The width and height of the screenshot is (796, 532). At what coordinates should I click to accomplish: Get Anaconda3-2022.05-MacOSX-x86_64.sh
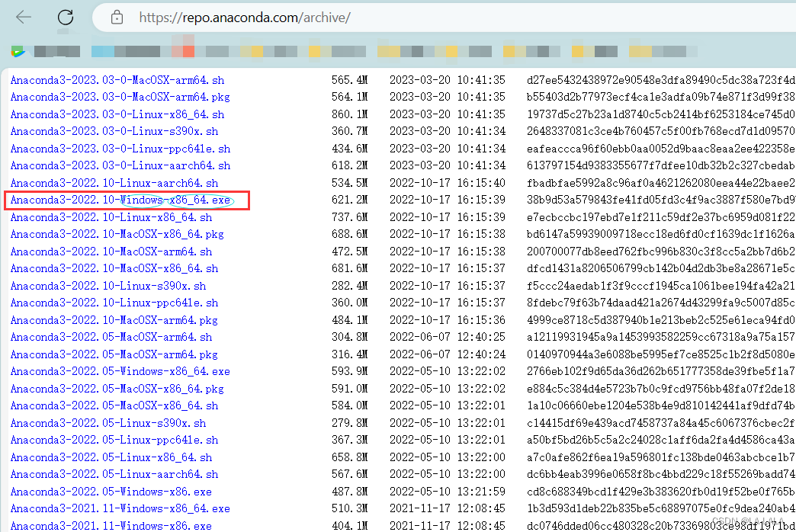pyautogui.click(x=114, y=406)
